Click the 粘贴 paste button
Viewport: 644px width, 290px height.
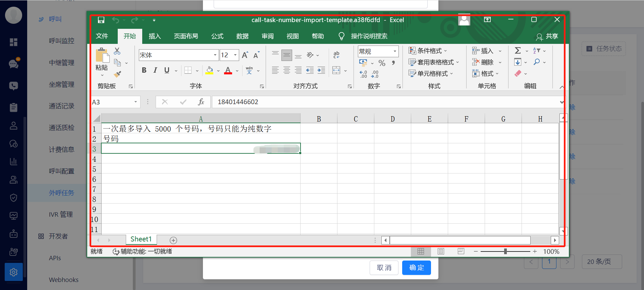pos(102,62)
